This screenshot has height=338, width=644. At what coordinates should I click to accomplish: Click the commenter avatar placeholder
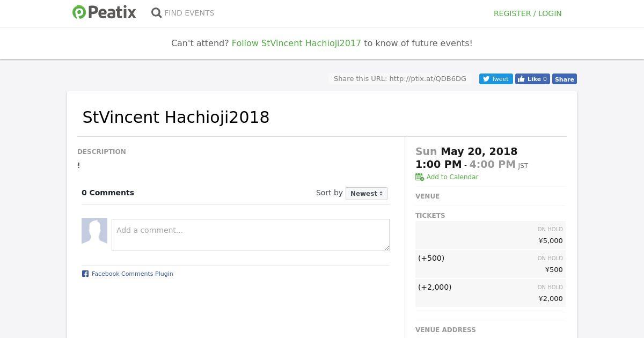[x=94, y=231]
